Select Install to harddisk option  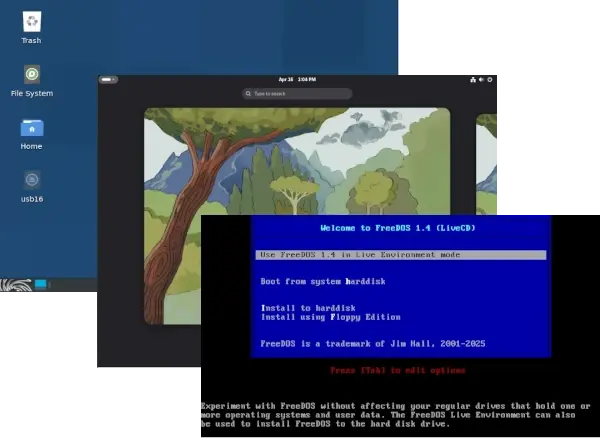(308, 308)
